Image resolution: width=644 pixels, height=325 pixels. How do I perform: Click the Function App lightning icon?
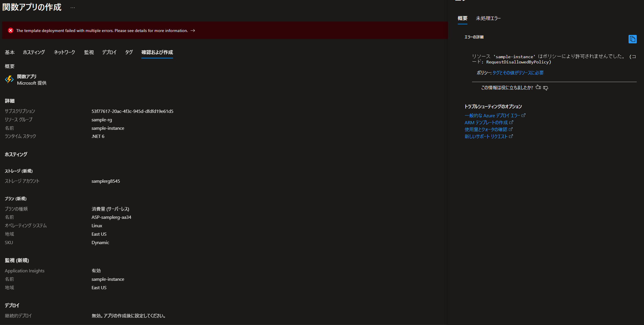point(9,79)
